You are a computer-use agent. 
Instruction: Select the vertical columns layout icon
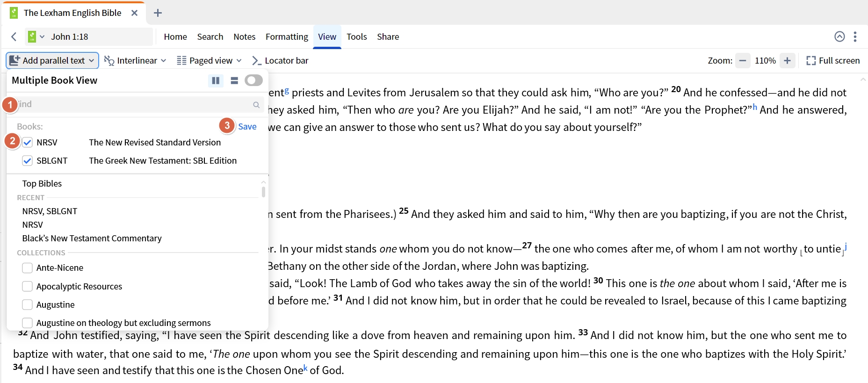(x=216, y=80)
